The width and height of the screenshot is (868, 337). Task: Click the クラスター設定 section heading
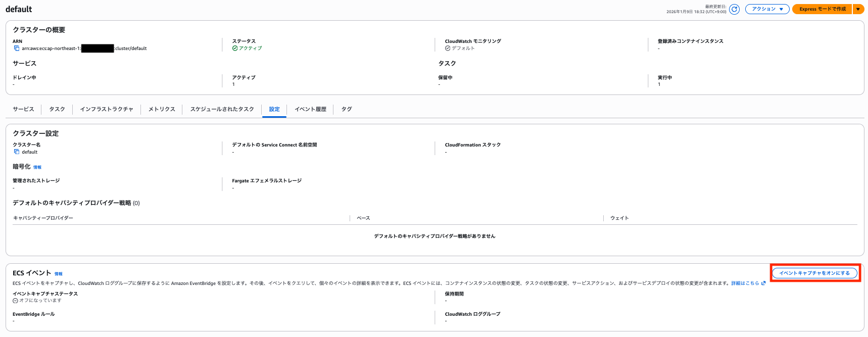pos(35,133)
